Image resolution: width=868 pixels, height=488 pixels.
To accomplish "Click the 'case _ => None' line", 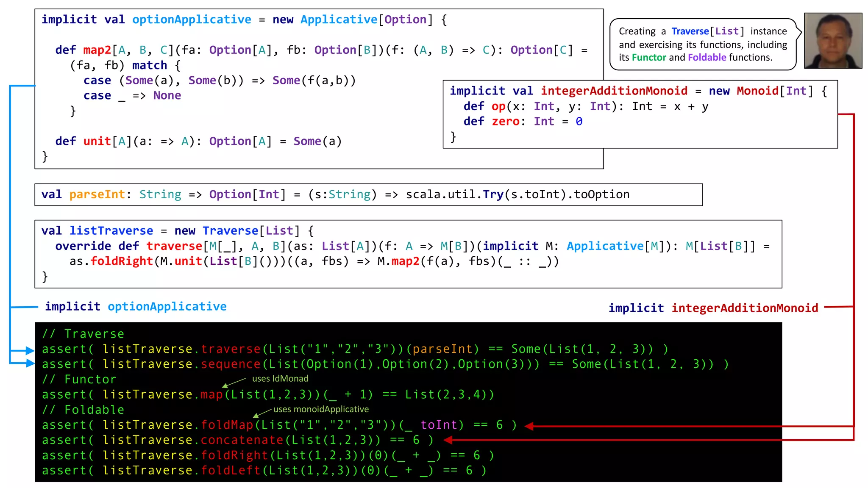I will click(x=132, y=96).
